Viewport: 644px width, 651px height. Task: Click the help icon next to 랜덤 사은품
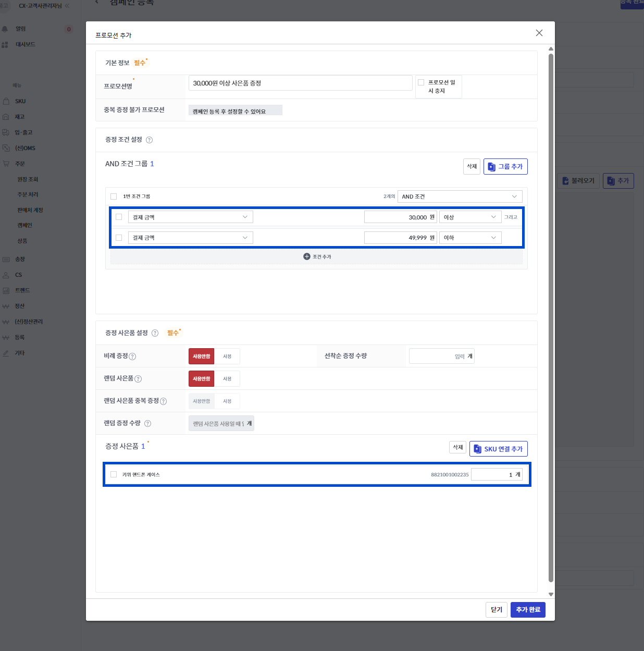[138, 379]
